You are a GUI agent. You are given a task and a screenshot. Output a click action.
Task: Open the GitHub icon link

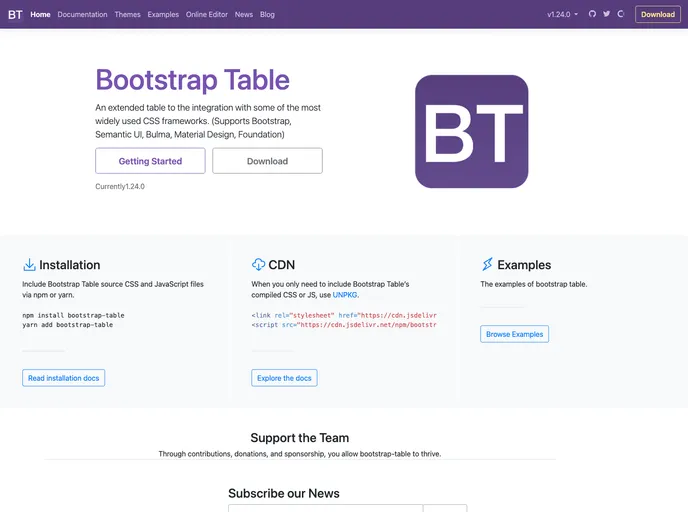(592, 15)
